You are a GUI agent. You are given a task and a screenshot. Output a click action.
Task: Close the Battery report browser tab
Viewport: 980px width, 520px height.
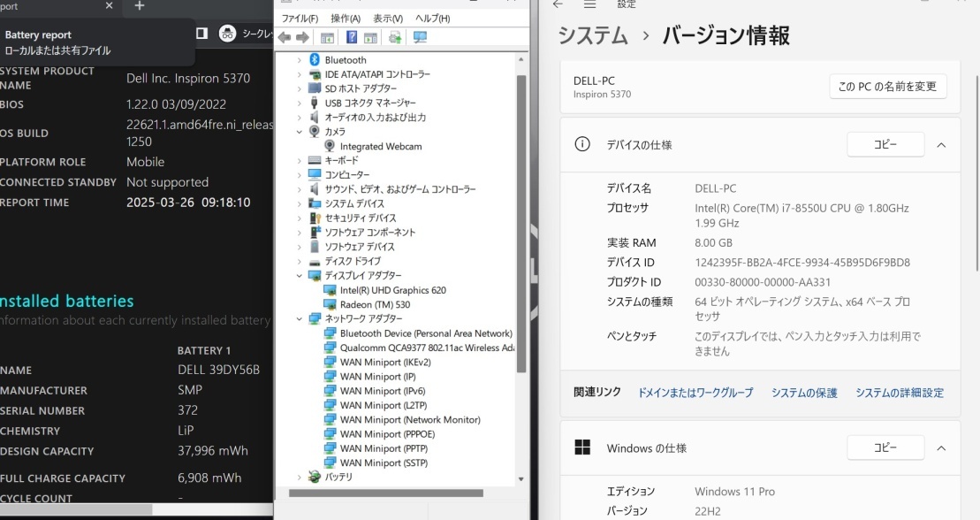[x=110, y=5]
